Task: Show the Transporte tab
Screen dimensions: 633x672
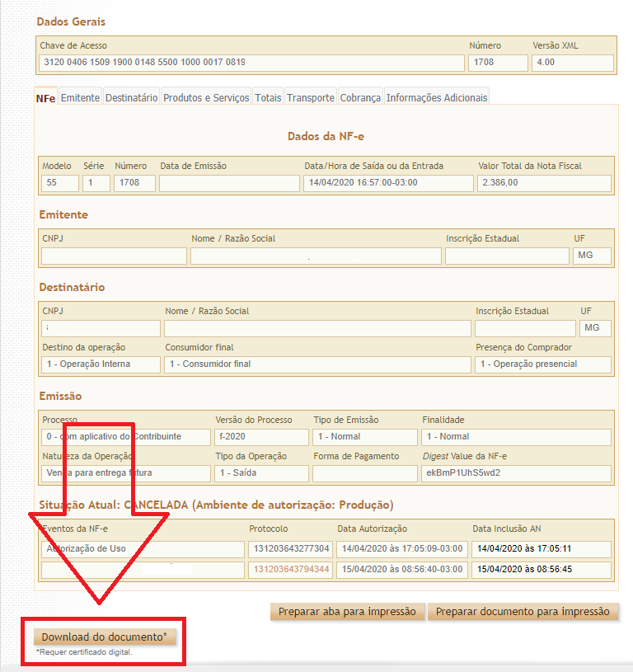Action: (x=311, y=97)
